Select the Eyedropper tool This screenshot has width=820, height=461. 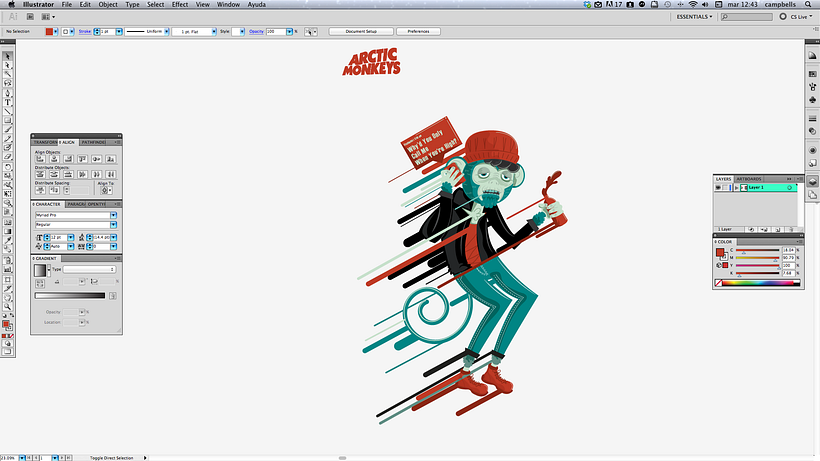7,241
